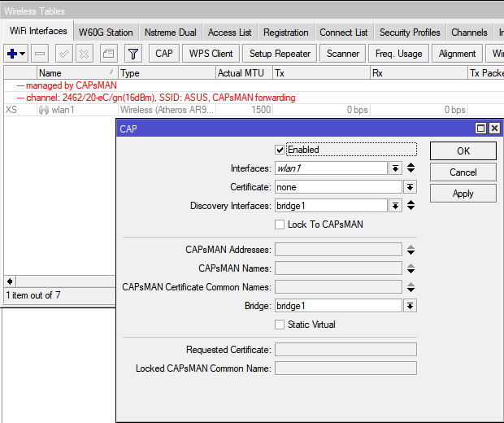
Task: Sort by the Rx column header
Action: (x=419, y=73)
